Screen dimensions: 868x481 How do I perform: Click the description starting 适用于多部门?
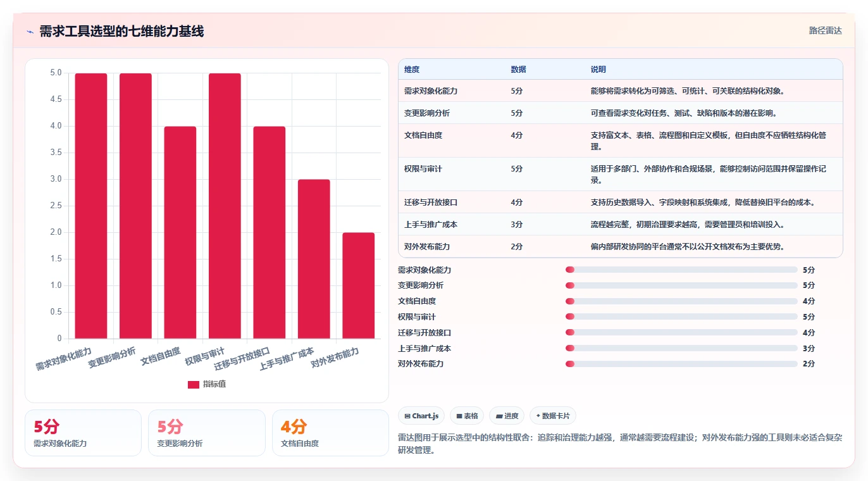pyautogui.click(x=709, y=175)
